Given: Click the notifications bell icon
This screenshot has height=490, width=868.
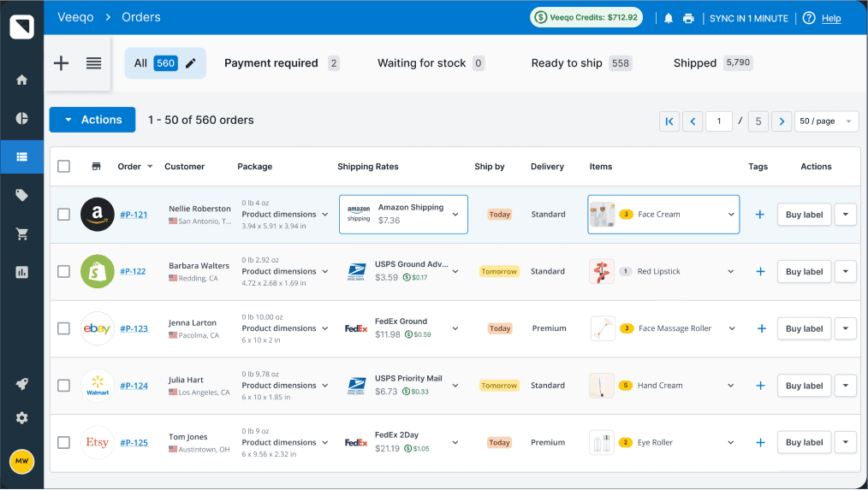Looking at the screenshot, I should (x=668, y=18).
